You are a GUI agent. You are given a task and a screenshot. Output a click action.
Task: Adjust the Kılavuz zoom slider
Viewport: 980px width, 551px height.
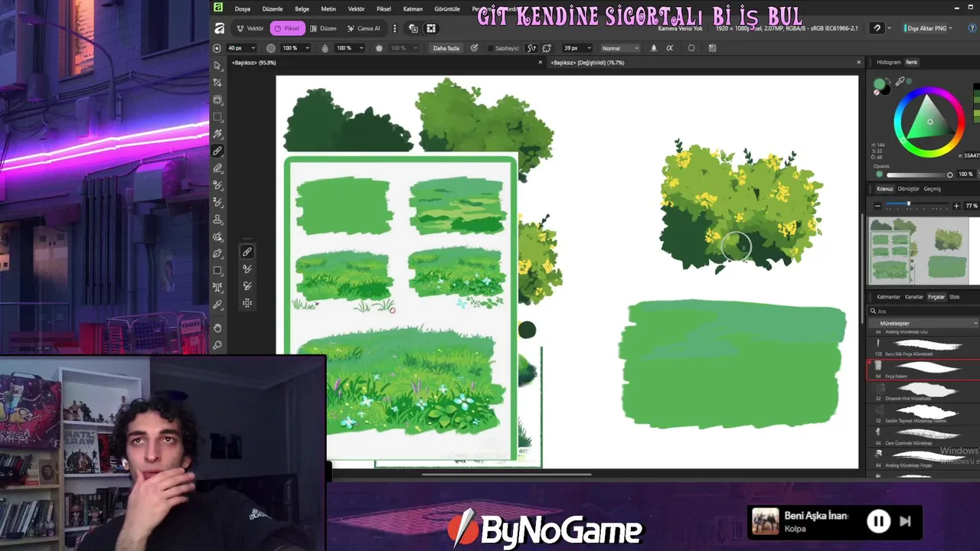(917, 206)
